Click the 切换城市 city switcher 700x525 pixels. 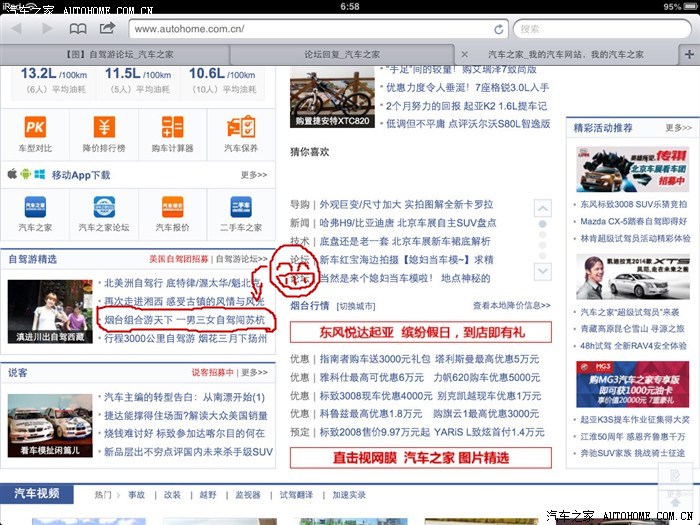[358, 306]
